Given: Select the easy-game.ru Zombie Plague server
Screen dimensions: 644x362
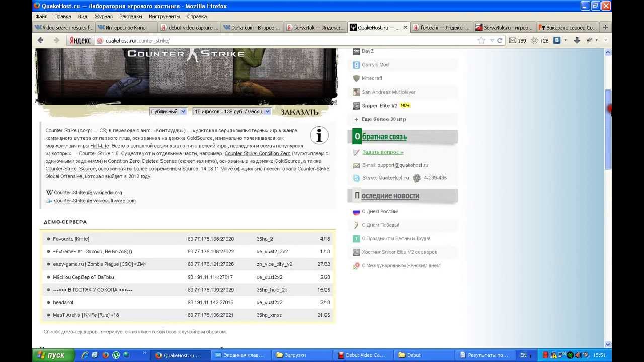Looking at the screenshot, I should click(187, 264).
